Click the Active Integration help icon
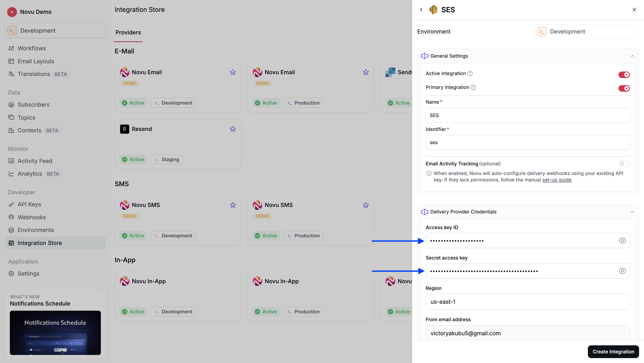 pyautogui.click(x=470, y=74)
